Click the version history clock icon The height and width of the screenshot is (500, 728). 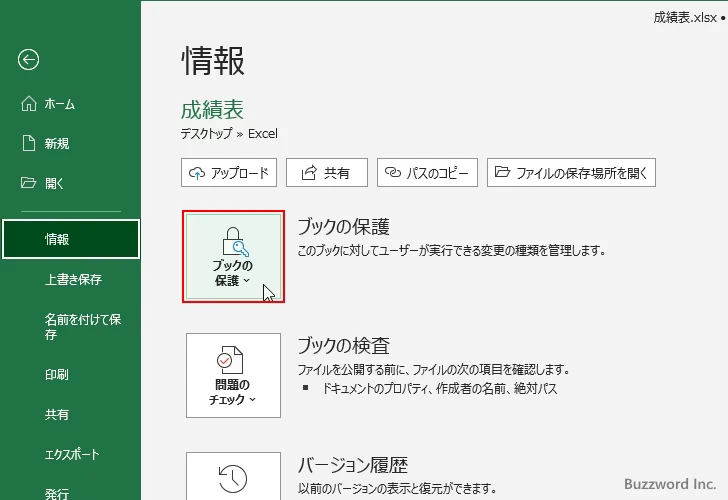tap(233, 479)
